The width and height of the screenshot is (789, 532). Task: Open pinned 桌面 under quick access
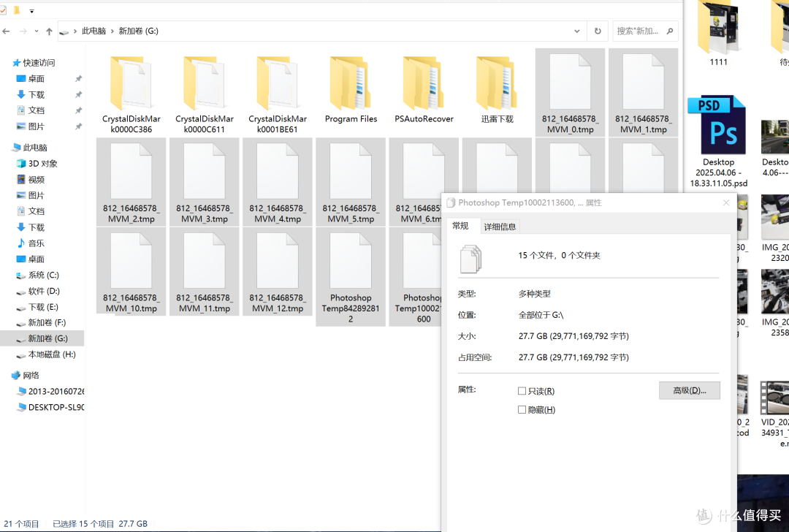pyautogui.click(x=37, y=79)
